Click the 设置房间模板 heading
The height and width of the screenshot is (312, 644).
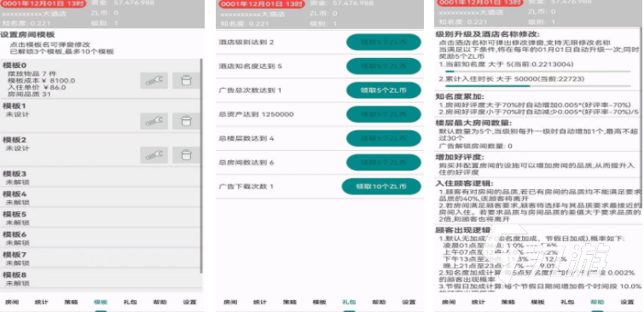click(x=27, y=35)
